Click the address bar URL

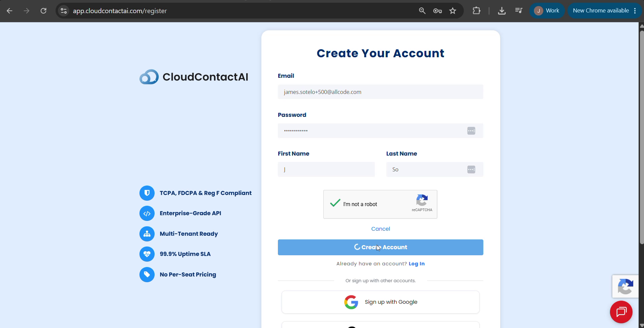click(x=120, y=11)
